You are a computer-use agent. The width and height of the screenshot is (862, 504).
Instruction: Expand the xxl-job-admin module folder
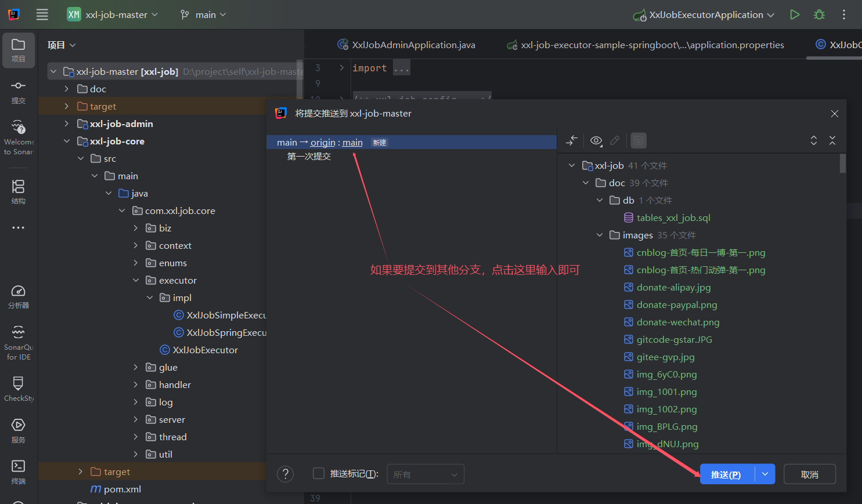(67, 124)
